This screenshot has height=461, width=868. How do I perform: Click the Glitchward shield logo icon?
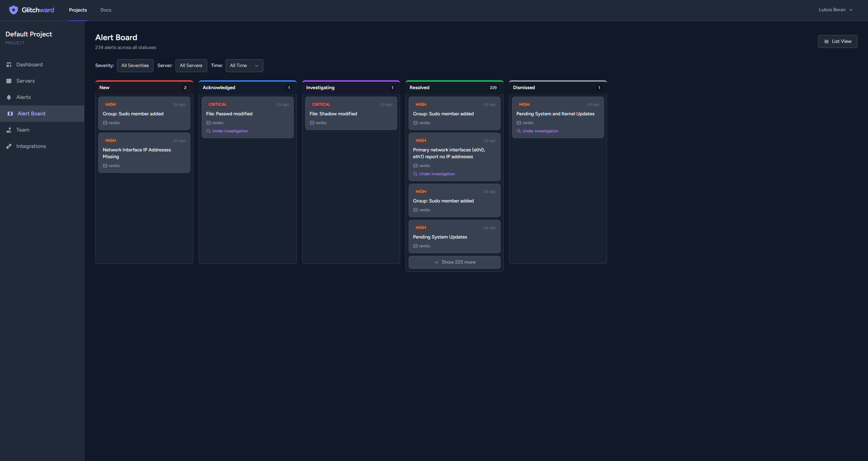pos(13,10)
